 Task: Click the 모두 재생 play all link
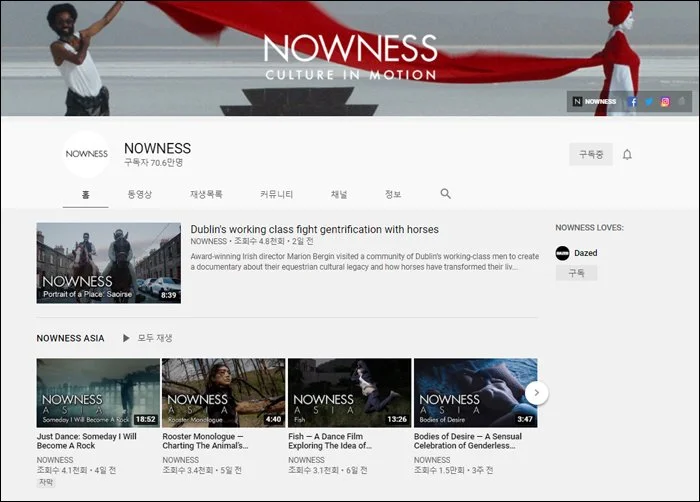pos(154,338)
